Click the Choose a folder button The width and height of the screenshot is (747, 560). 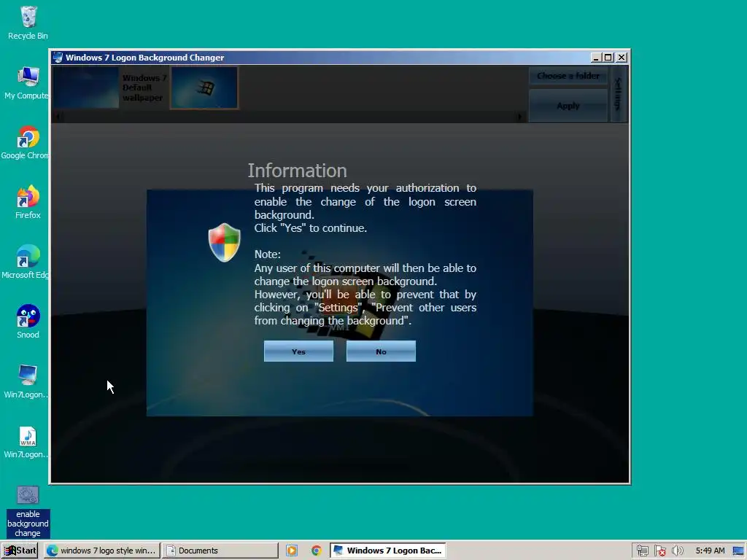[x=568, y=76]
